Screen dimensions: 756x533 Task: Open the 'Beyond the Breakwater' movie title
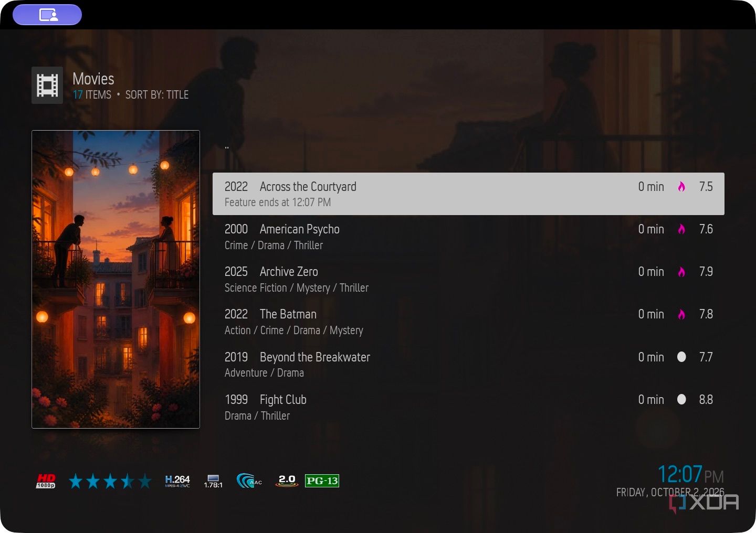315,357
